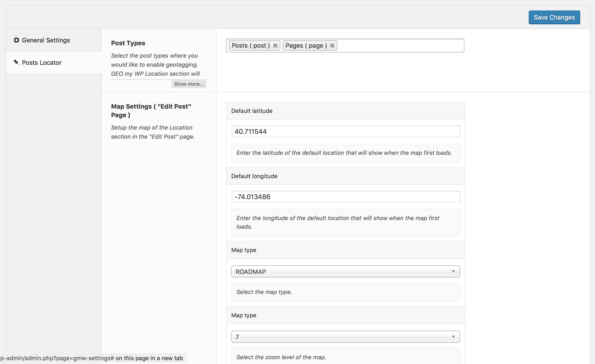This screenshot has width=595, height=364.
Task: Focus the Default latitude input field
Action: pyautogui.click(x=346, y=131)
